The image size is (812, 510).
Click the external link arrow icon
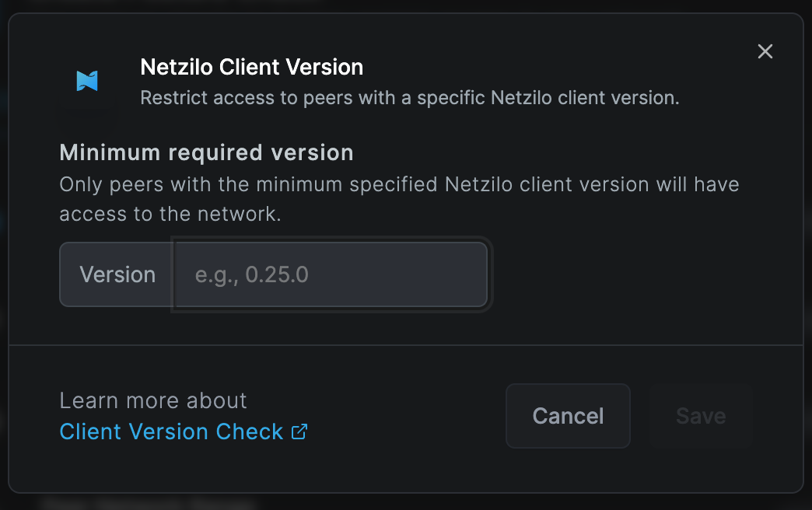299,431
